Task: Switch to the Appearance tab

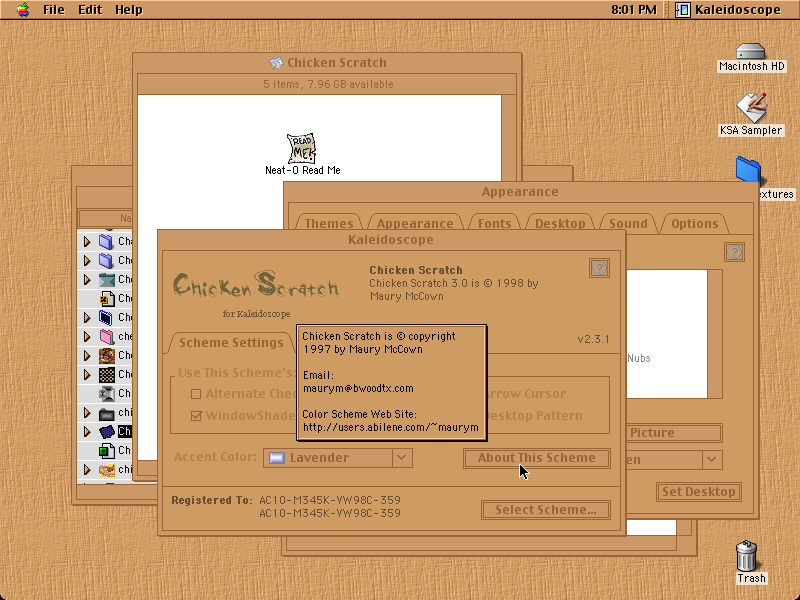Action: (415, 223)
